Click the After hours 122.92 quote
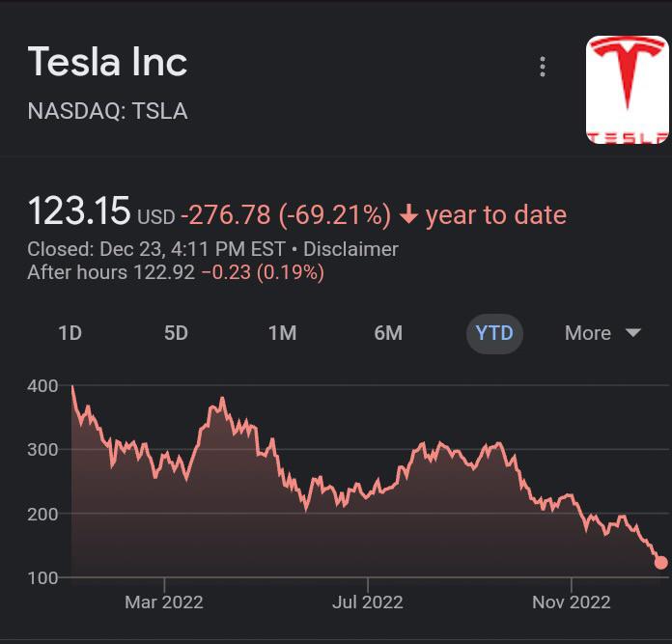Screen dimensions: 672x644 (x=112, y=272)
